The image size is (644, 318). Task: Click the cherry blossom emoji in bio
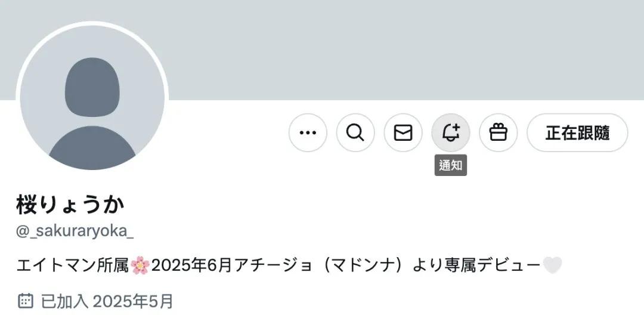141,265
